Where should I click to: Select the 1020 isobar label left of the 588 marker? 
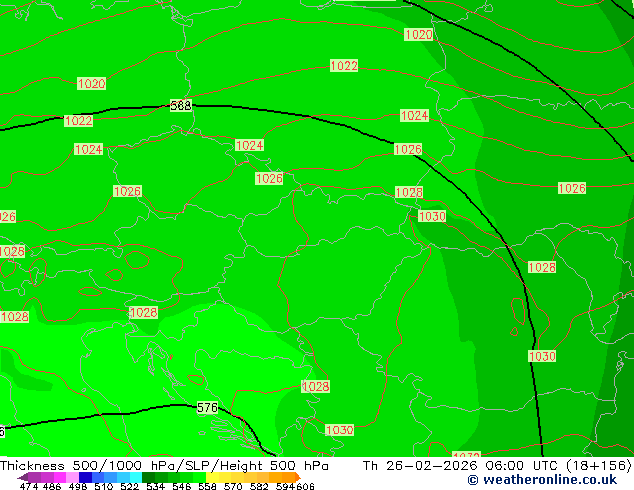point(91,84)
